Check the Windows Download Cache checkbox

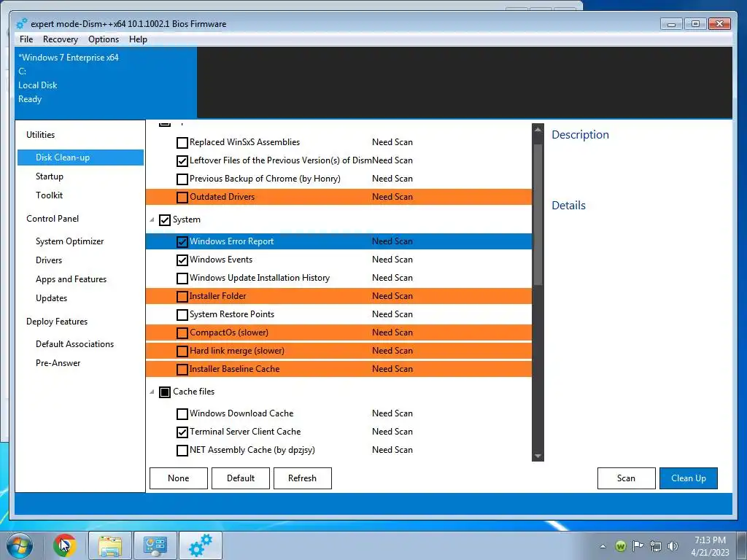pos(182,414)
